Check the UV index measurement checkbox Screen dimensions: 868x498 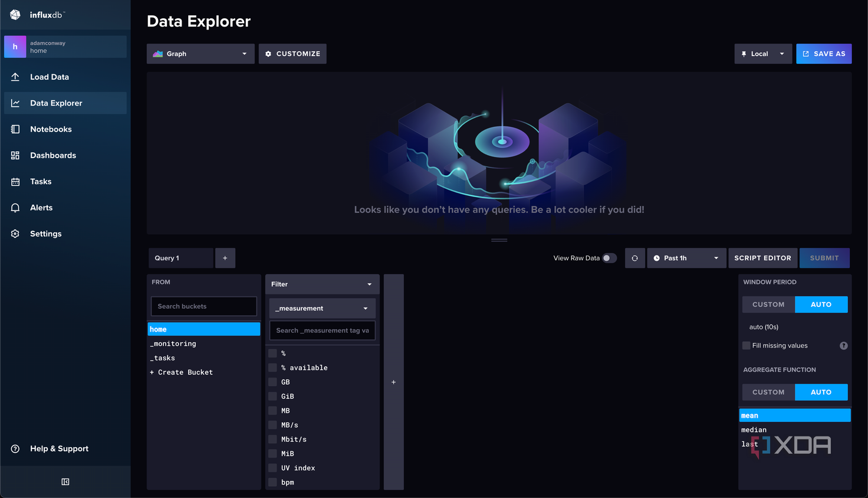click(x=272, y=468)
